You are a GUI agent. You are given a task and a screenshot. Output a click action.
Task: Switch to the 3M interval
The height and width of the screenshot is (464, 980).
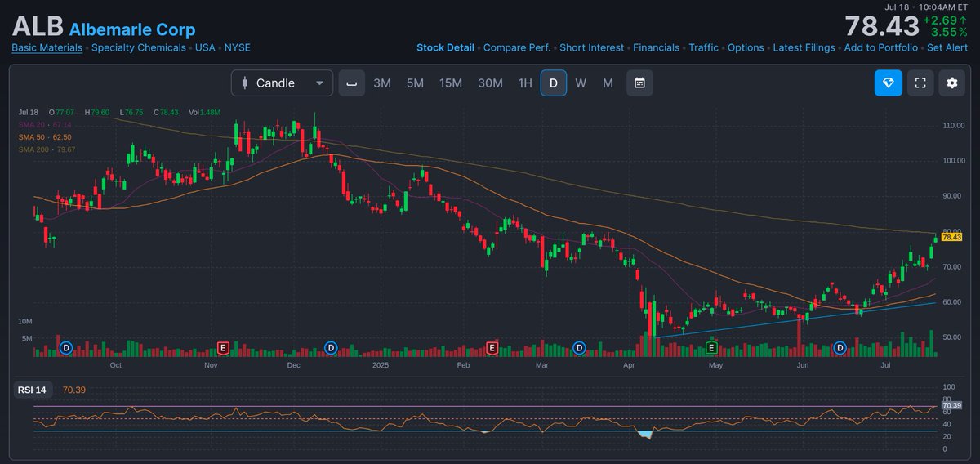tap(382, 83)
